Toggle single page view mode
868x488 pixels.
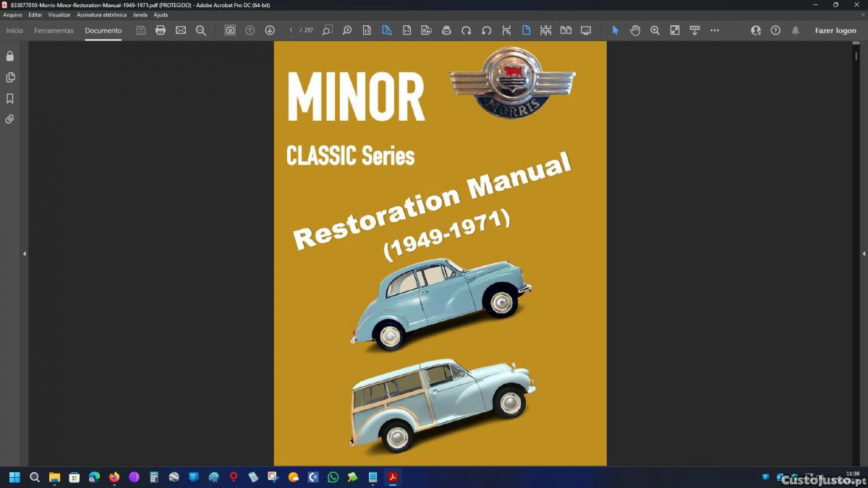526,30
